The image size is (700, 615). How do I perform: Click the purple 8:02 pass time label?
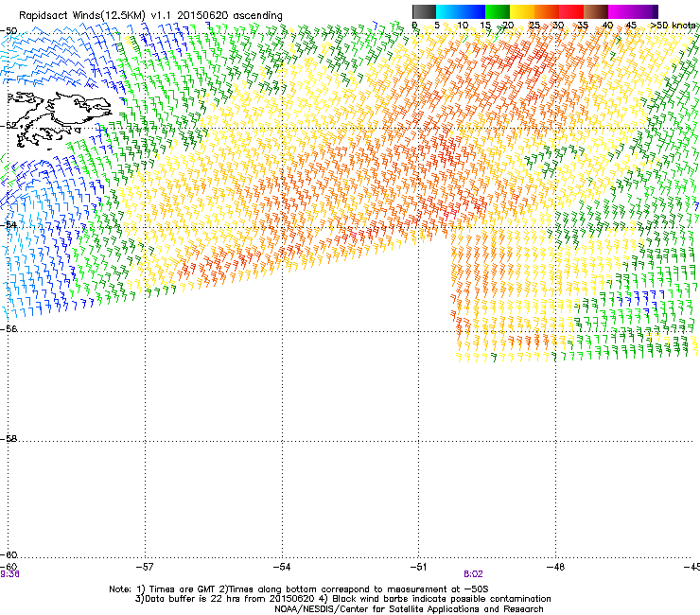(x=473, y=574)
